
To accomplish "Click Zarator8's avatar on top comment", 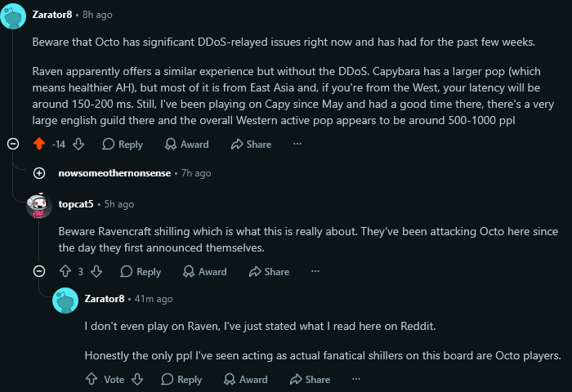I will click(13, 16).
